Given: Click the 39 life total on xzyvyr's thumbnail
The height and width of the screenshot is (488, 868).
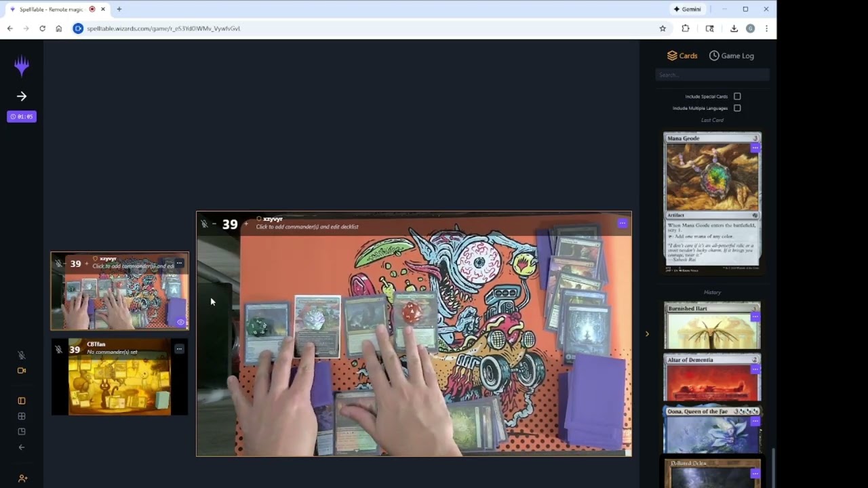Looking at the screenshot, I should [75, 264].
